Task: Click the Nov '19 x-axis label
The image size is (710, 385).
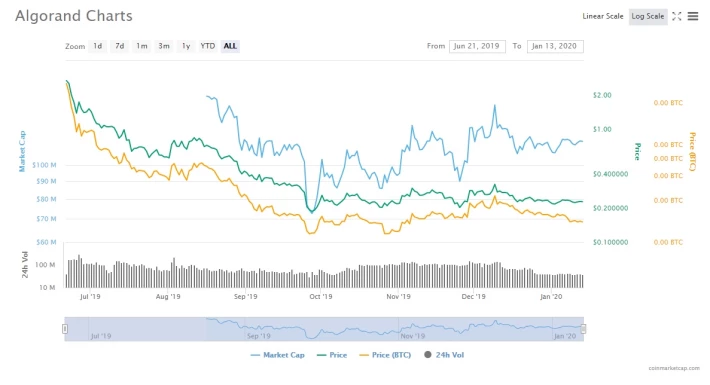Action: pos(398,297)
